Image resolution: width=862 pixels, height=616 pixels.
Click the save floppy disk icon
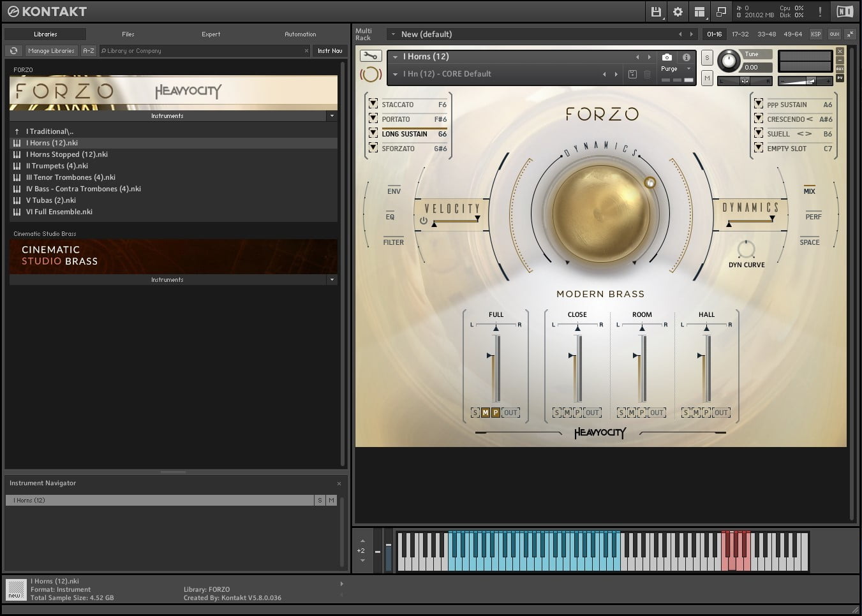click(x=656, y=11)
